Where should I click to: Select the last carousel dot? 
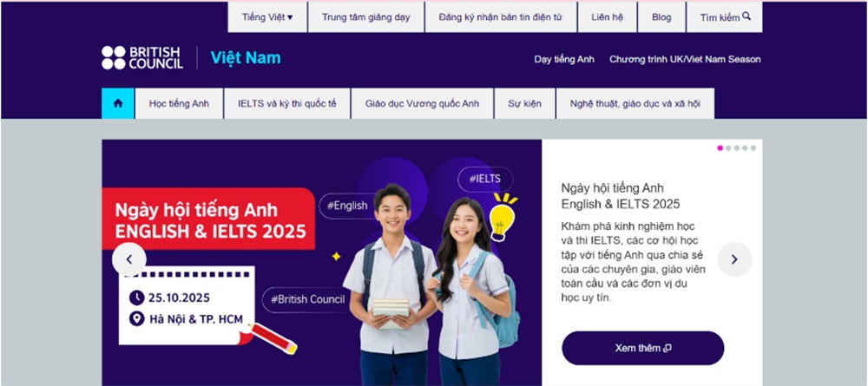click(753, 148)
